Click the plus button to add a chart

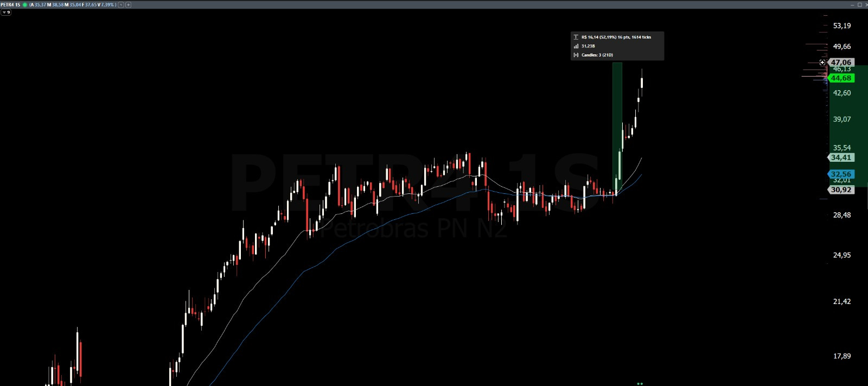coord(128,4)
